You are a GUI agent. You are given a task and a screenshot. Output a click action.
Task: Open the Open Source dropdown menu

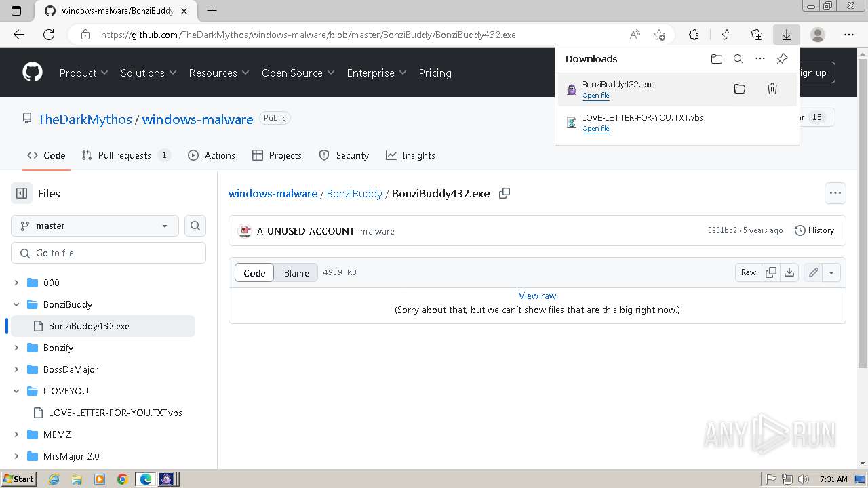point(298,73)
